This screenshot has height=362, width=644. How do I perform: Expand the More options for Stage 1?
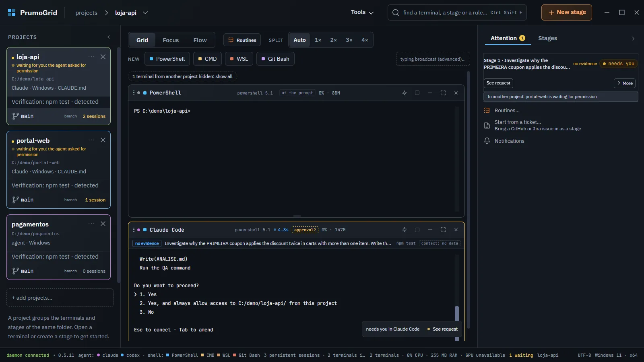point(625,83)
